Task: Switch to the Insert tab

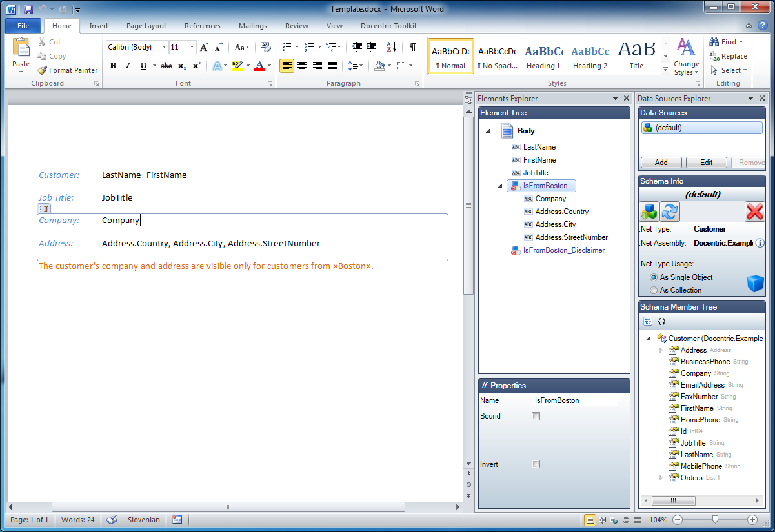Action: pos(99,26)
